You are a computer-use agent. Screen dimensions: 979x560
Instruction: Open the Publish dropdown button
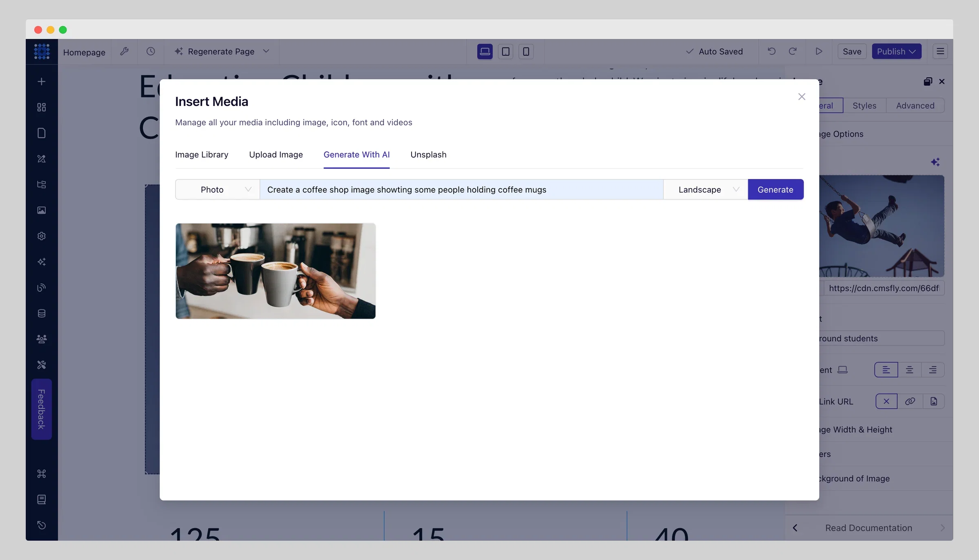coord(897,51)
